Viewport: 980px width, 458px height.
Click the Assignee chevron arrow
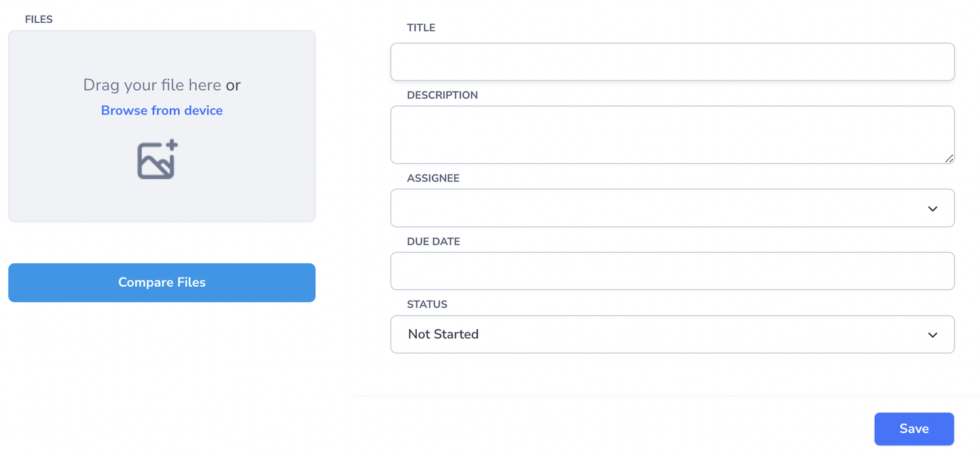pyautogui.click(x=933, y=208)
